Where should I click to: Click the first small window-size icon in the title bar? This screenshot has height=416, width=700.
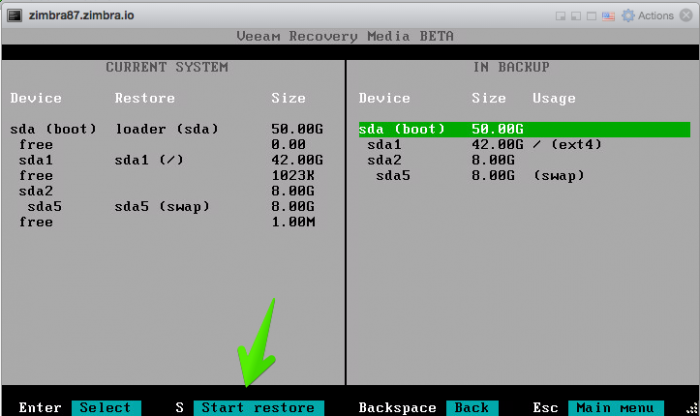coord(560,16)
